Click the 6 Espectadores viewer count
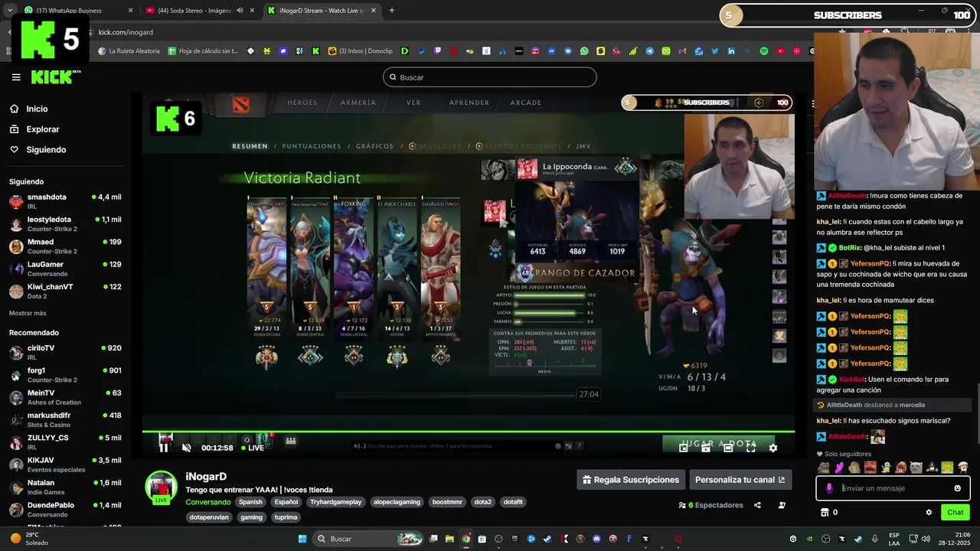Image resolution: width=980 pixels, height=551 pixels. [710, 505]
